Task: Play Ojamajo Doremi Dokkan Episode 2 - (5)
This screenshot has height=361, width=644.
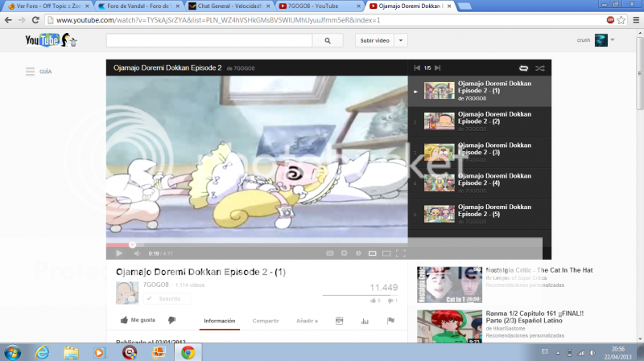Action: pos(479,214)
